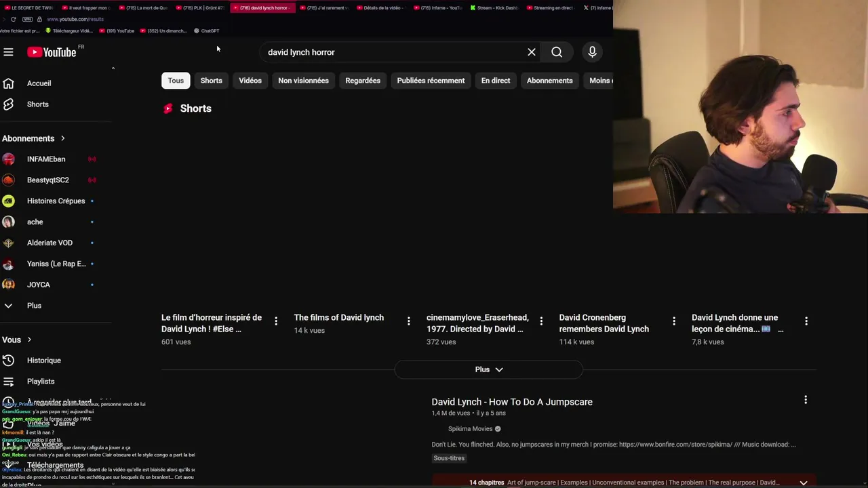Open 'David Lynch donne une leçon de cinéma' short
868x488 pixels.
[738, 323]
